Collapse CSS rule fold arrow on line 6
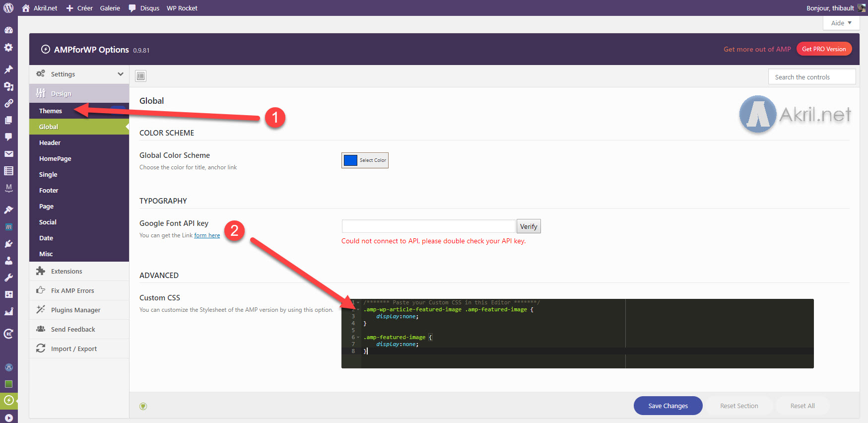Viewport: 868px width, 423px height. coord(358,337)
